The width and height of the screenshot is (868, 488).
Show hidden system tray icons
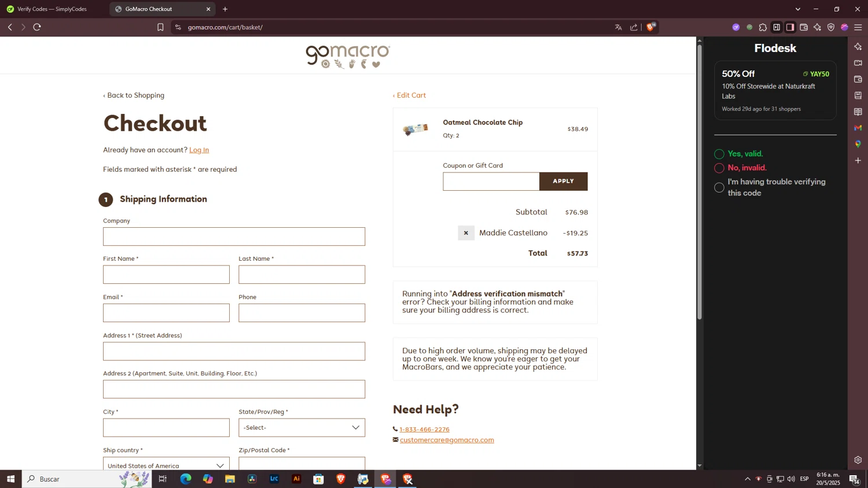pos(747,479)
